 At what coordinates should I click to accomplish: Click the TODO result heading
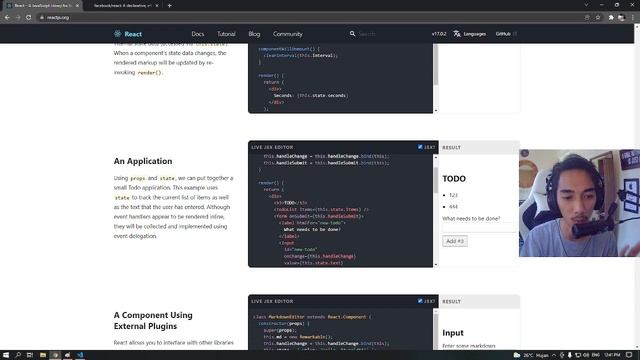click(454, 179)
